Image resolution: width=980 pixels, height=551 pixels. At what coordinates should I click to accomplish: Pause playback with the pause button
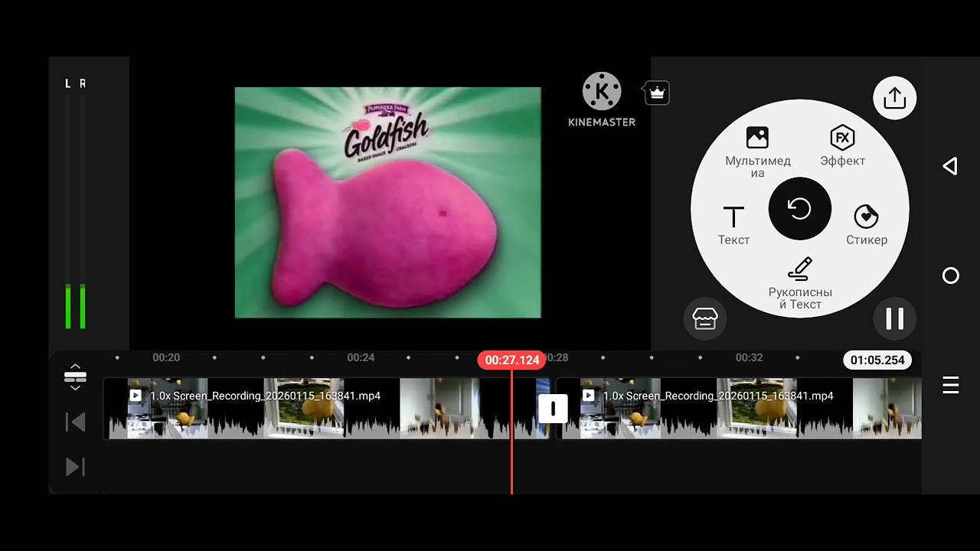pos(894,318)
